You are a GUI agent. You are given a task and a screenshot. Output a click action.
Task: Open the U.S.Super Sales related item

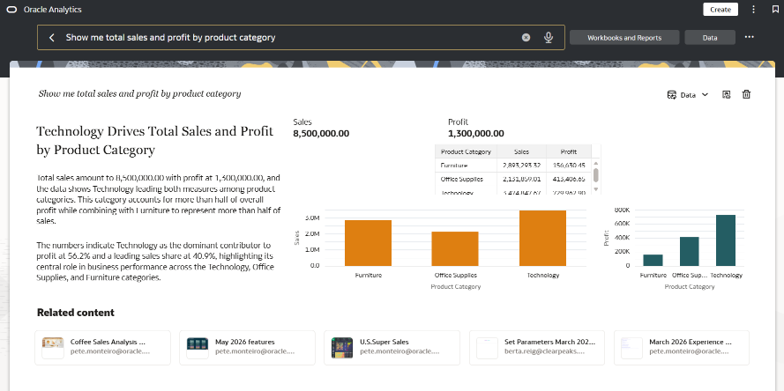392,348
